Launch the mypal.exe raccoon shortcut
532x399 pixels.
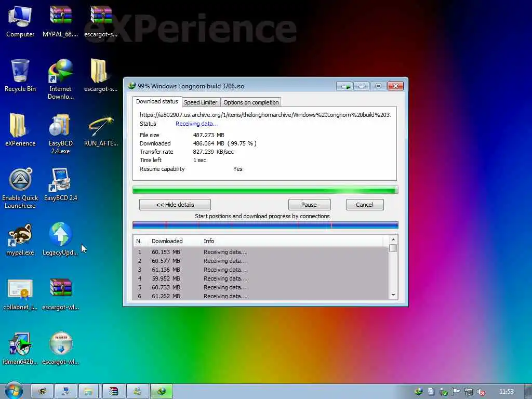(20, 239)
